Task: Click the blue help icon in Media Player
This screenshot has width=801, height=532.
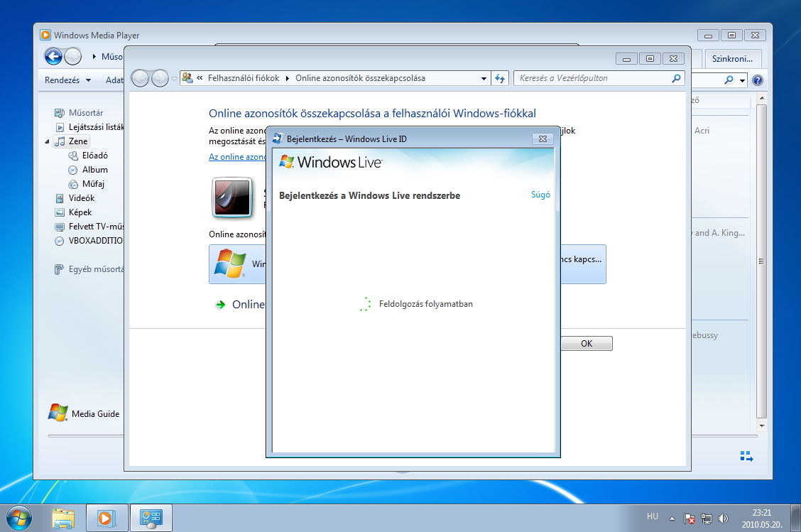Action: 757,80
